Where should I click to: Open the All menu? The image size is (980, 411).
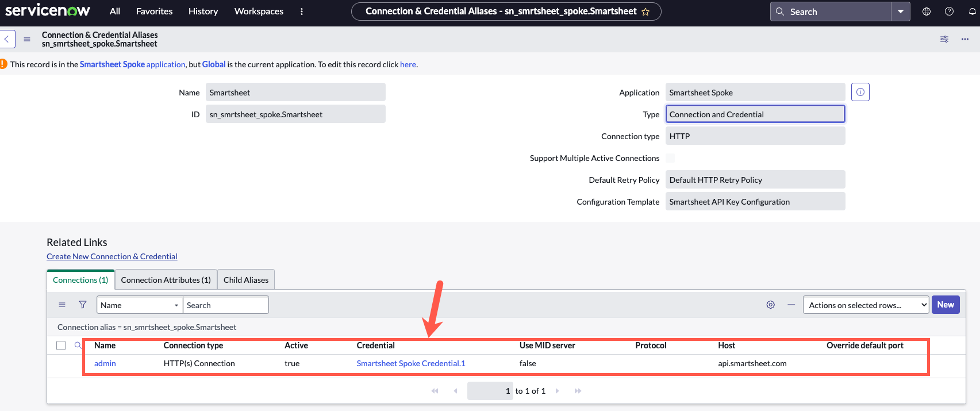click(x=115, y=11)
